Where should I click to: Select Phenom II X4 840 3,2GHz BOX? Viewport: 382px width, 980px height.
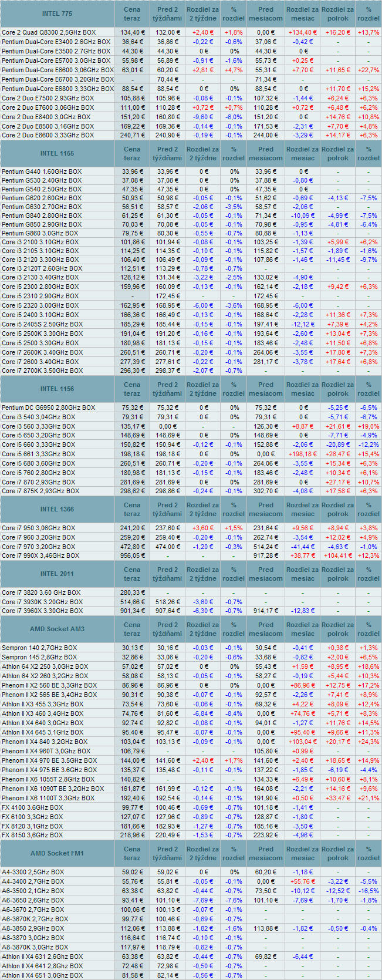[x=45, y=742]
